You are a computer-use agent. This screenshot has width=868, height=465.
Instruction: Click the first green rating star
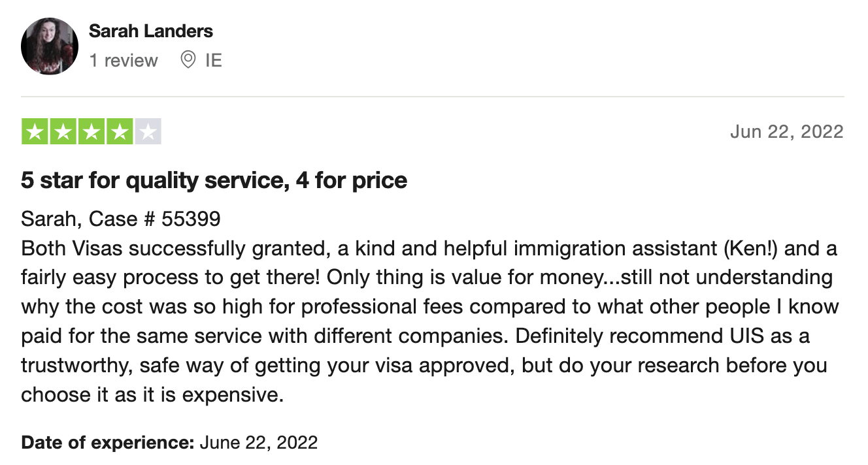point(35,131)
